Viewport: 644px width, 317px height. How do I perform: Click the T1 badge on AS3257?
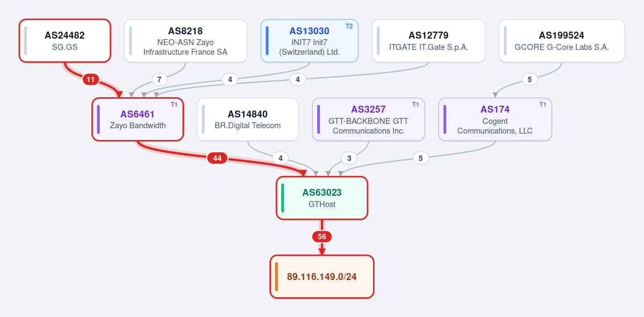tap(415, 104)
